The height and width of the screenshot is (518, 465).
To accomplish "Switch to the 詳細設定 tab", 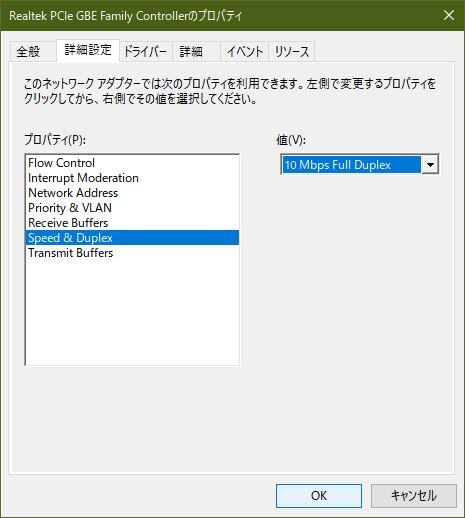I will [88, 50].
